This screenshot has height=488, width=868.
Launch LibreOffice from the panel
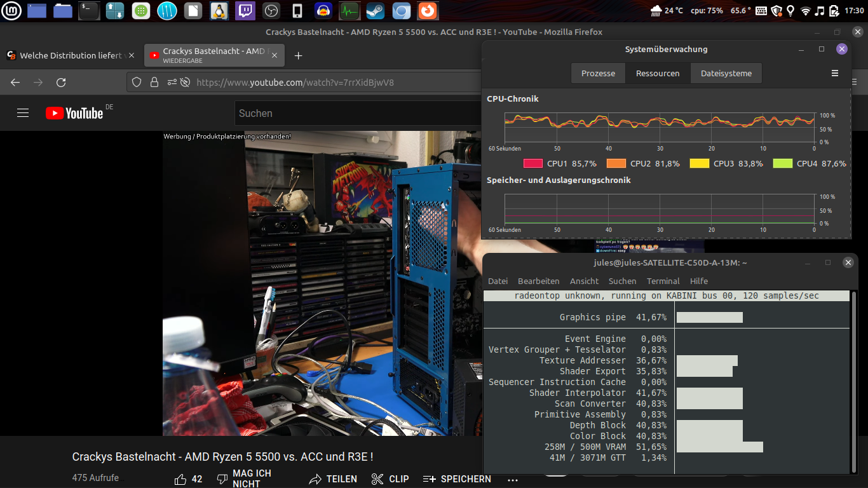tap(193, 10)
